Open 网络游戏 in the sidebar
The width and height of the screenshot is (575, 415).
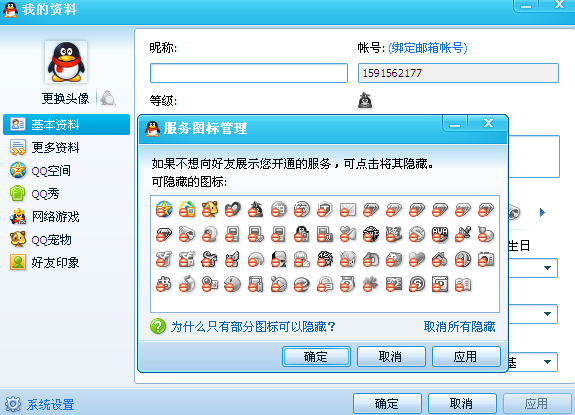coord(45,217)
